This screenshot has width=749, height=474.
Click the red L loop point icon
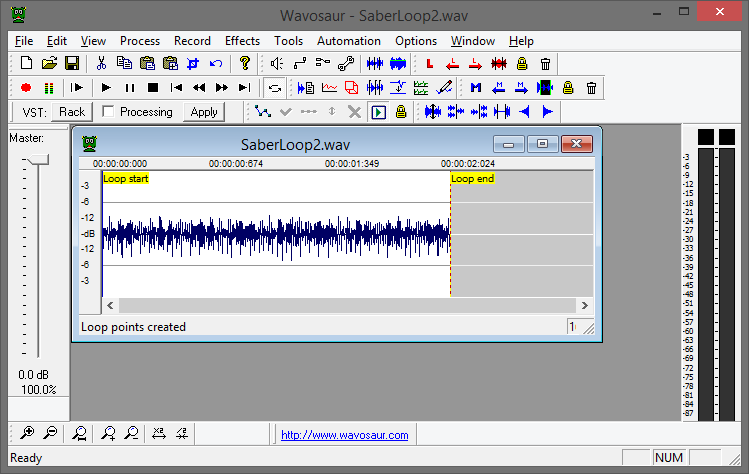tap(429, 63)
